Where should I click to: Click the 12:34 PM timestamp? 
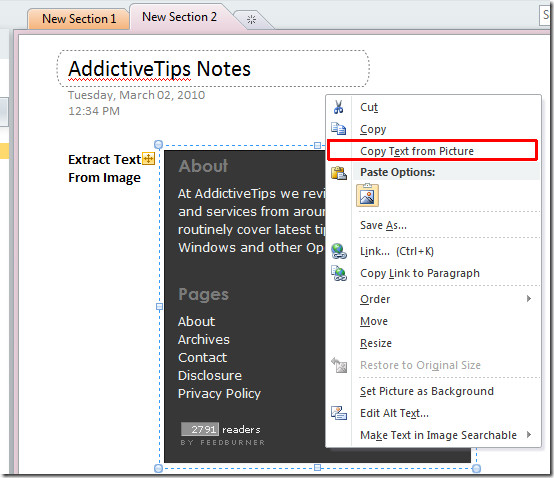(x=94, y=111)
